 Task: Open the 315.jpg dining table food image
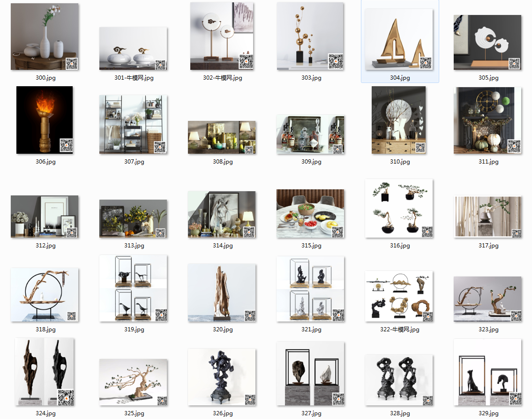[x=310, y=213]
